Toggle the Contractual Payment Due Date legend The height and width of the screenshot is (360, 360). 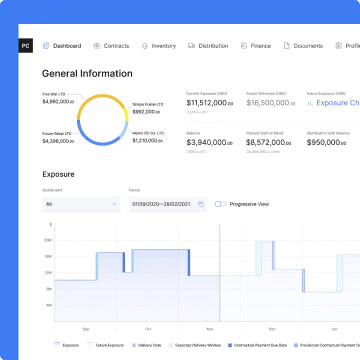(x=258, y=345)
